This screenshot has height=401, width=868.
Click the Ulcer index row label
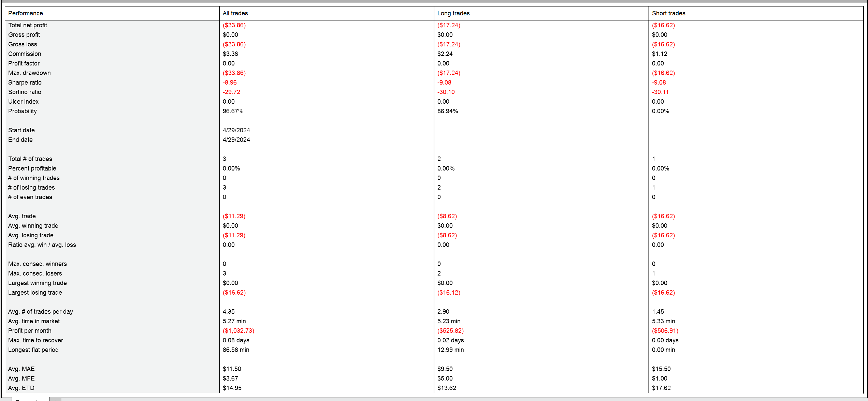(23, 102)
